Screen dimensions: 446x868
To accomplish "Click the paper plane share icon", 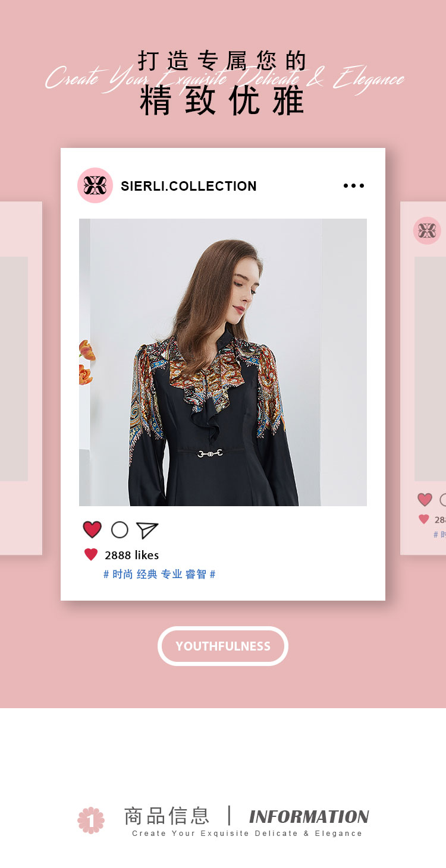I will tap(147, 530).
